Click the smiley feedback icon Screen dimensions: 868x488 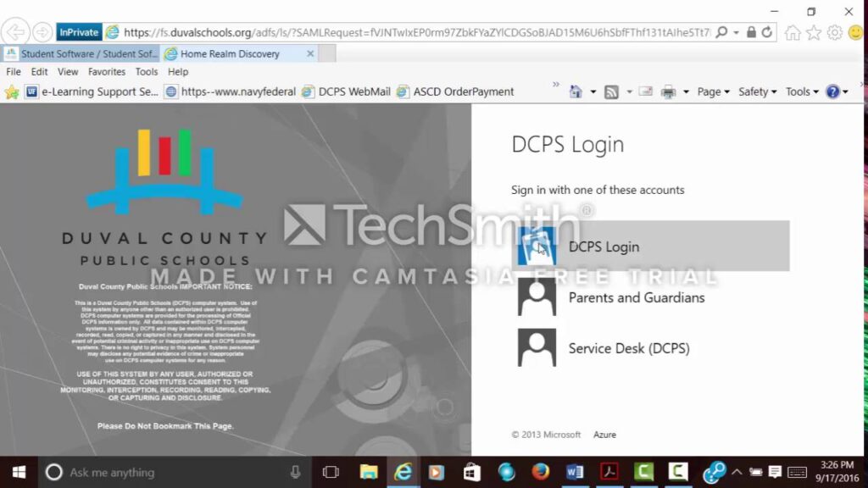click(x=856, y=33)
